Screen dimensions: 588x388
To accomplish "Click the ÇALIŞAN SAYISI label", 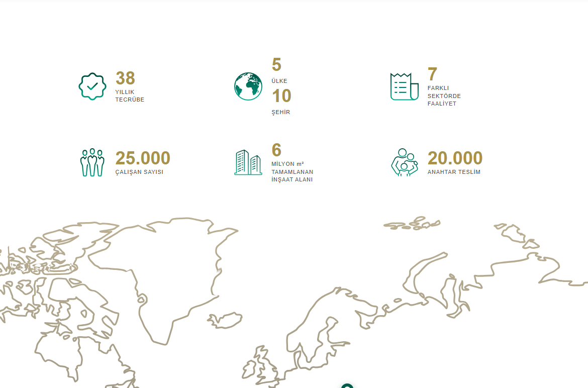I will (x=139, y=172).
